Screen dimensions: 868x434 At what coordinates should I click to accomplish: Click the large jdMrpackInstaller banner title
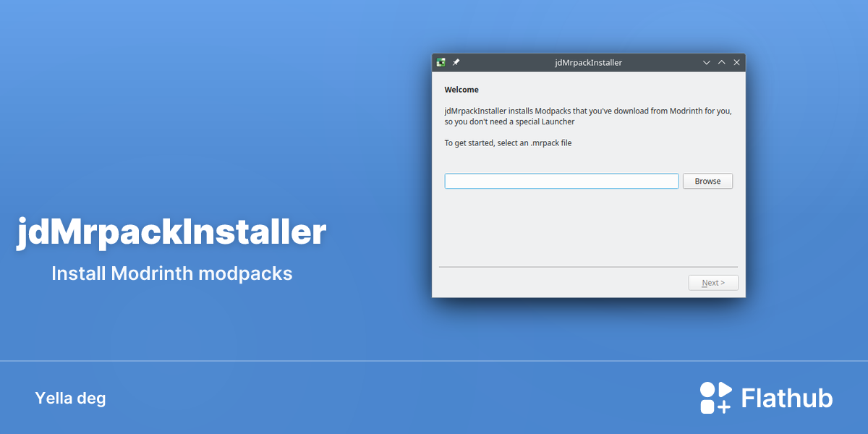point(171,234)
